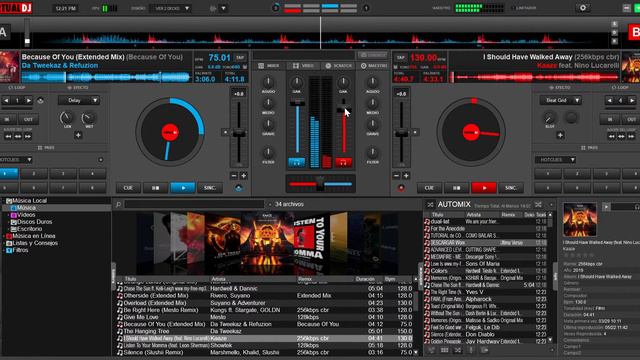Viewport: 640px width, 360px height.
Task: Open the HOTCUES pad mode dropdown on deck A
Action: tap(16, 160)
